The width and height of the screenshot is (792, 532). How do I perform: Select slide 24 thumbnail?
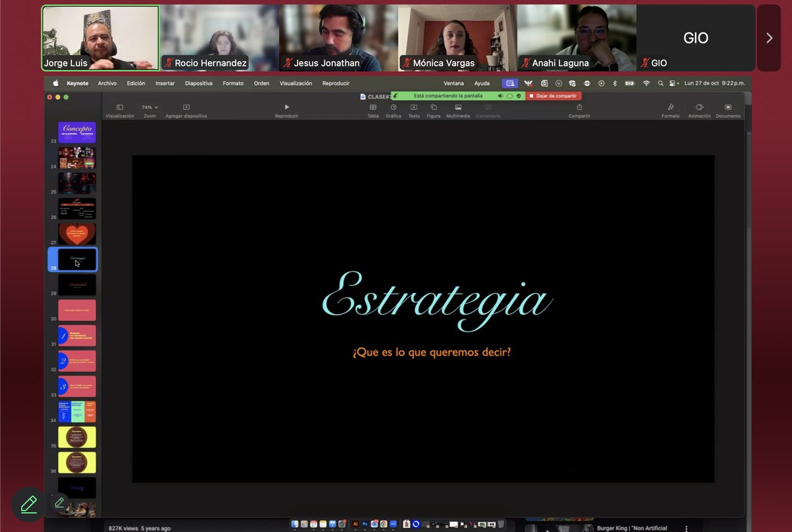[x=77, y=158]
